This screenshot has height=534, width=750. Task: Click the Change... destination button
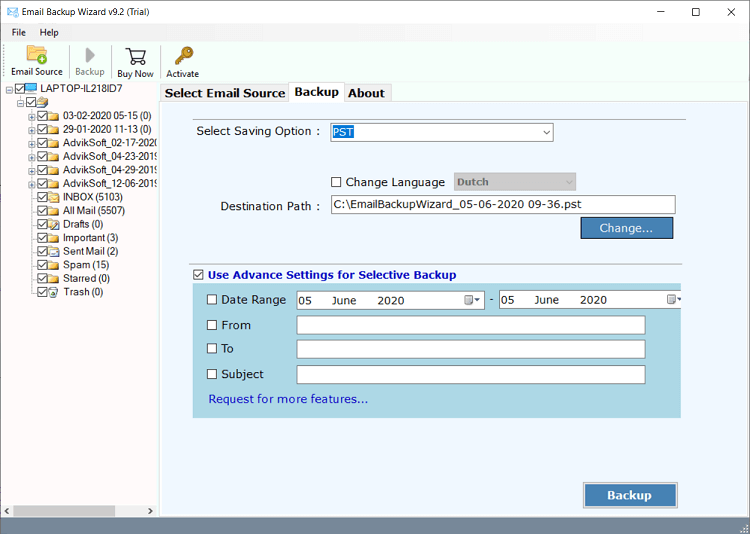626,228
